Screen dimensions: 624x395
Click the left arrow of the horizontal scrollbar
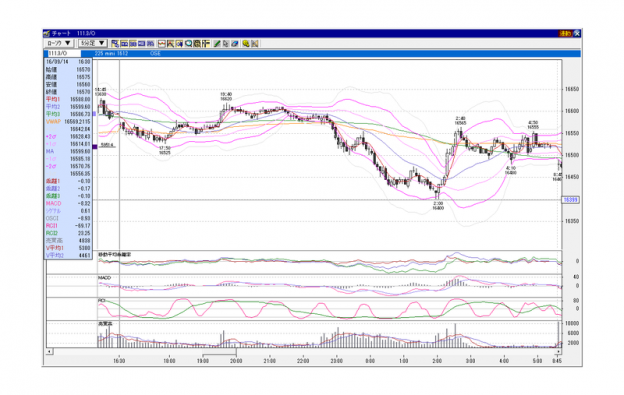[x=49, y=352]
